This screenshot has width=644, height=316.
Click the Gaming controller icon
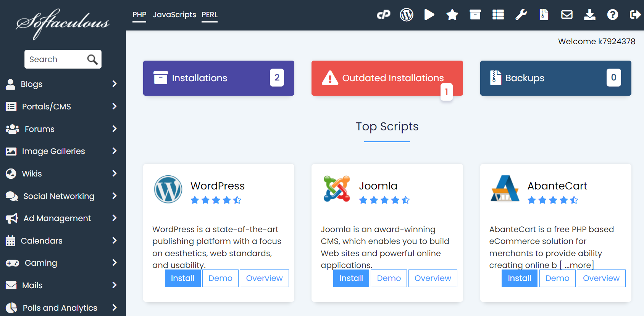point(12,263)
